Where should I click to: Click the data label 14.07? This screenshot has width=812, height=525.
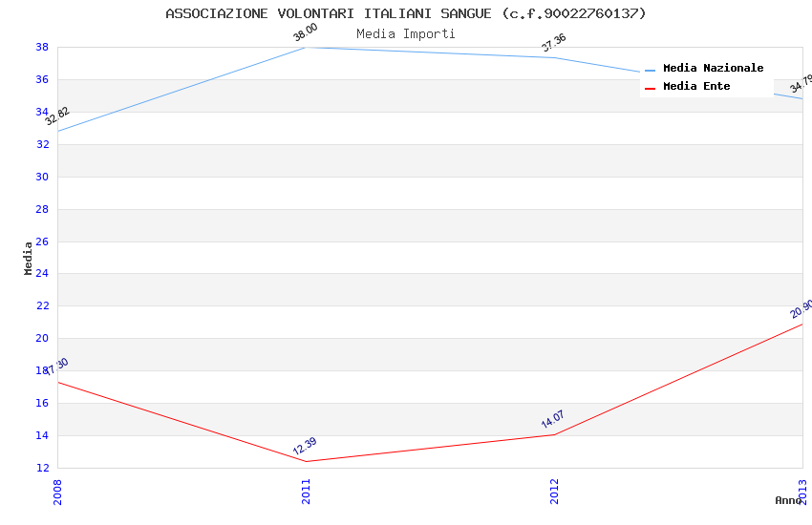[552, 419]
